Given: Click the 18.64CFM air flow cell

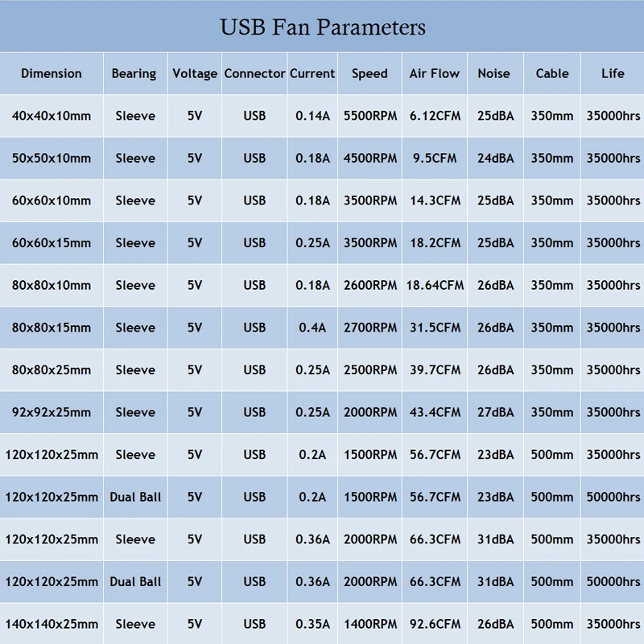Looking at the screenshot, I should click(x=435, y=285).
